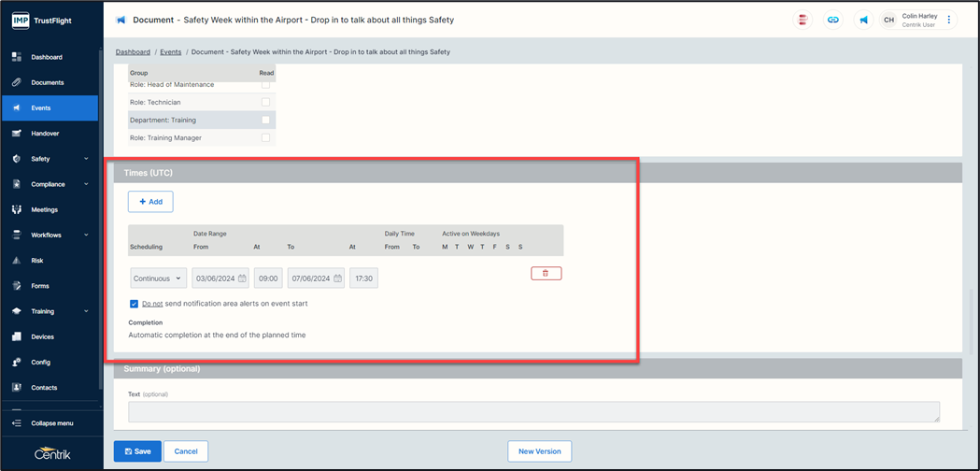This screenshot has height=471, width=980.
Task: Open calendar picker for From date 03/06/2024
Action: [x=243, y=278]
